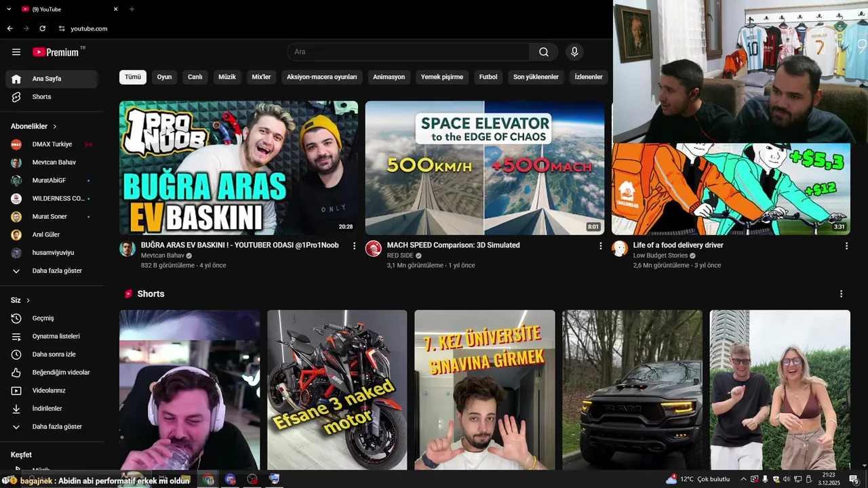Open DMAX Türkiye channel subscription
The image size is (868, 488).
(52, 144)
